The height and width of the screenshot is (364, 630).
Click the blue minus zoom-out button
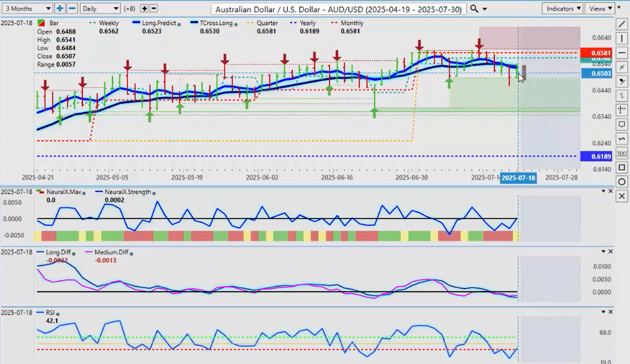click(72, 9)
